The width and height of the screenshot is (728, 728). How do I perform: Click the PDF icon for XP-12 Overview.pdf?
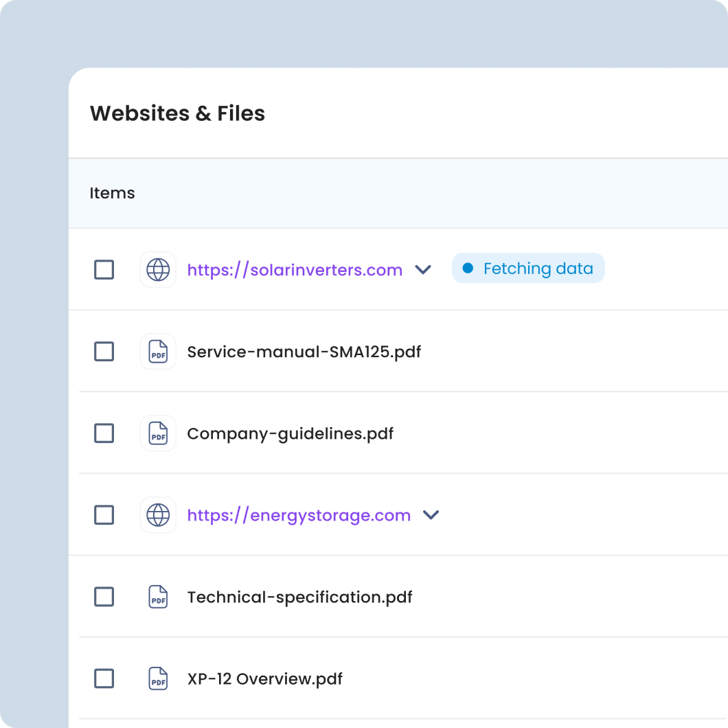(x=158, y=679)
